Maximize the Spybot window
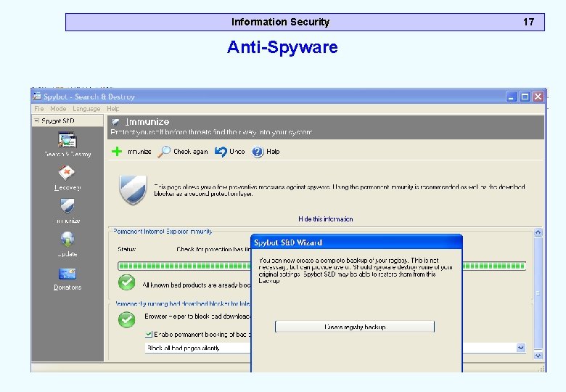 [x=525, y=97]
